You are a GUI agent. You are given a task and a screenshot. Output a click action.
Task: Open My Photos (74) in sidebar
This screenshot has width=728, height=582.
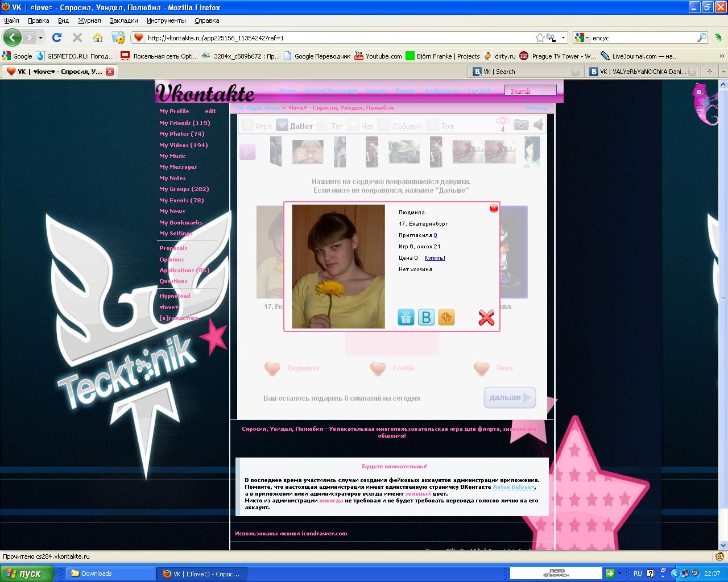coord(182,134)
